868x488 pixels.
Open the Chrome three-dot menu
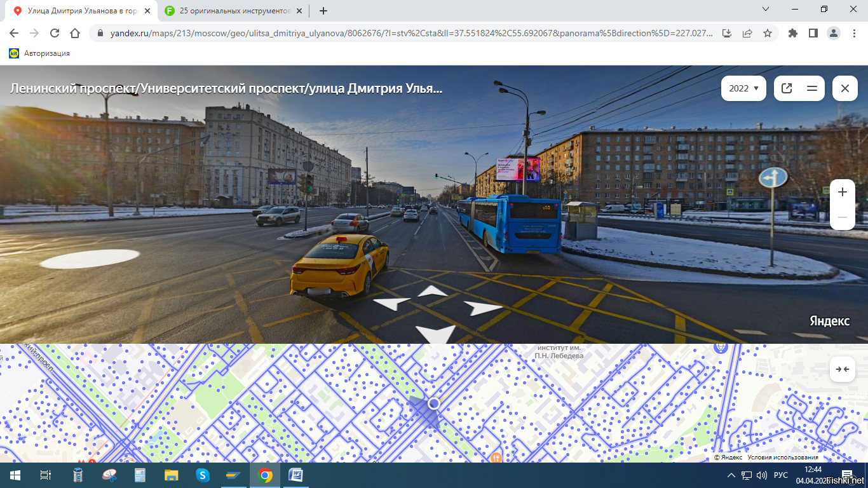853,33
